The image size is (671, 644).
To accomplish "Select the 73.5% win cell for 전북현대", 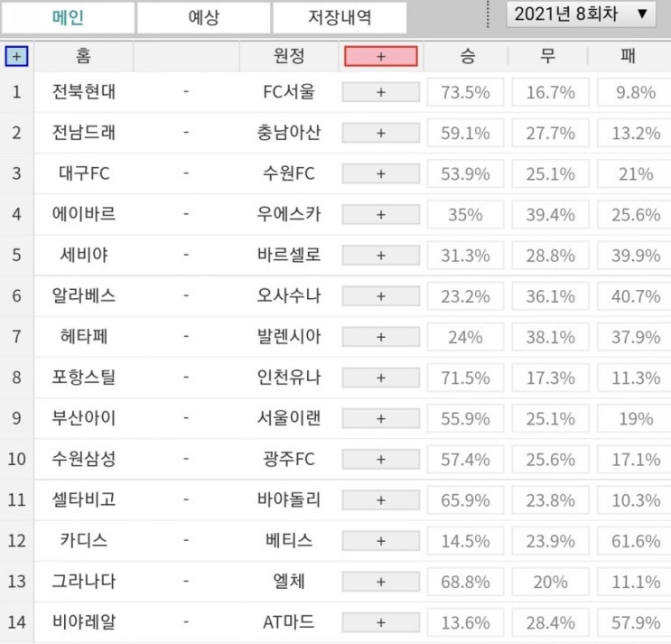I will 466,92.
